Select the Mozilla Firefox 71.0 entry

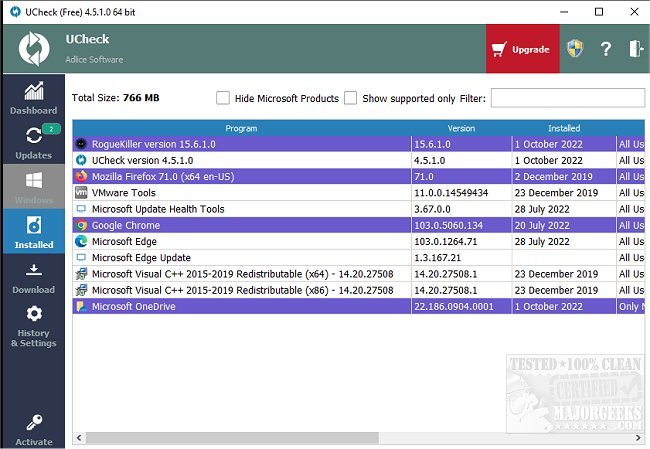click(x=240, y=176)
